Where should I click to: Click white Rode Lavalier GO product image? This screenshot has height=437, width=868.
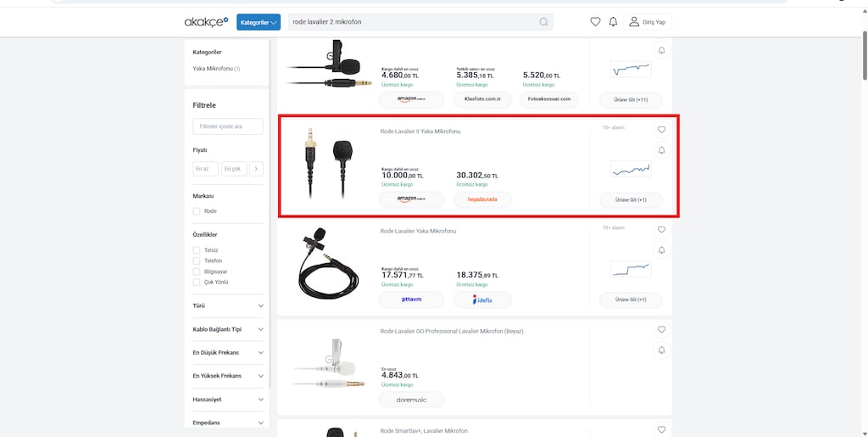pos(329,363)
